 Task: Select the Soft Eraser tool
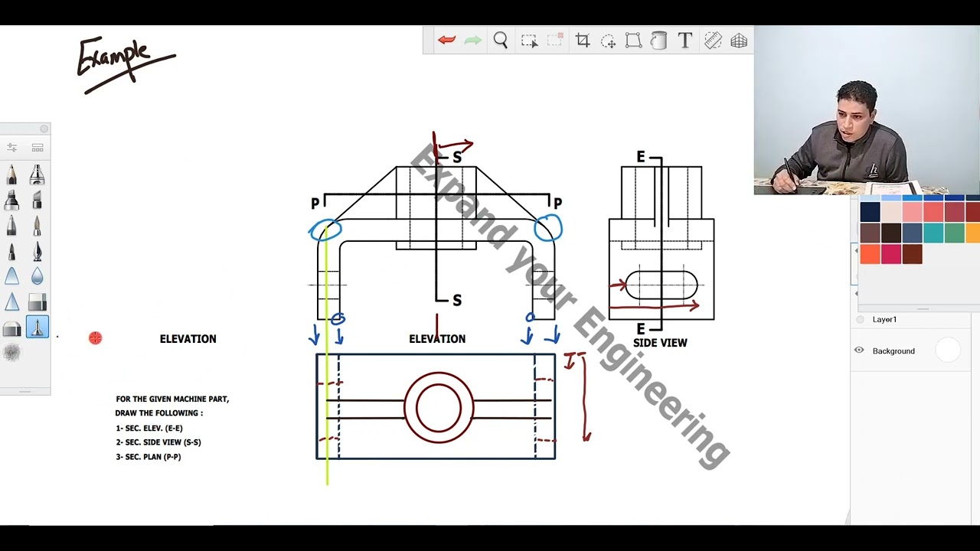(x=11, y=328)
